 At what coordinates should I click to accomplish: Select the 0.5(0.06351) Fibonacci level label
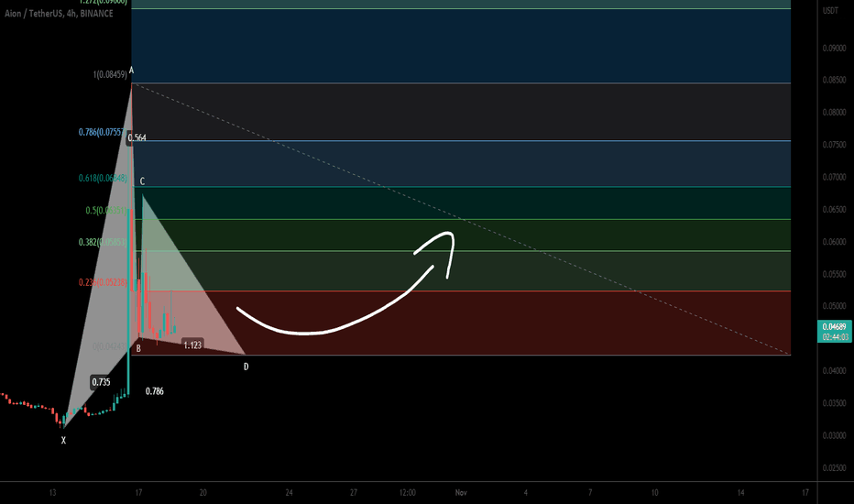pyautogui.click(x=106, y=210)
